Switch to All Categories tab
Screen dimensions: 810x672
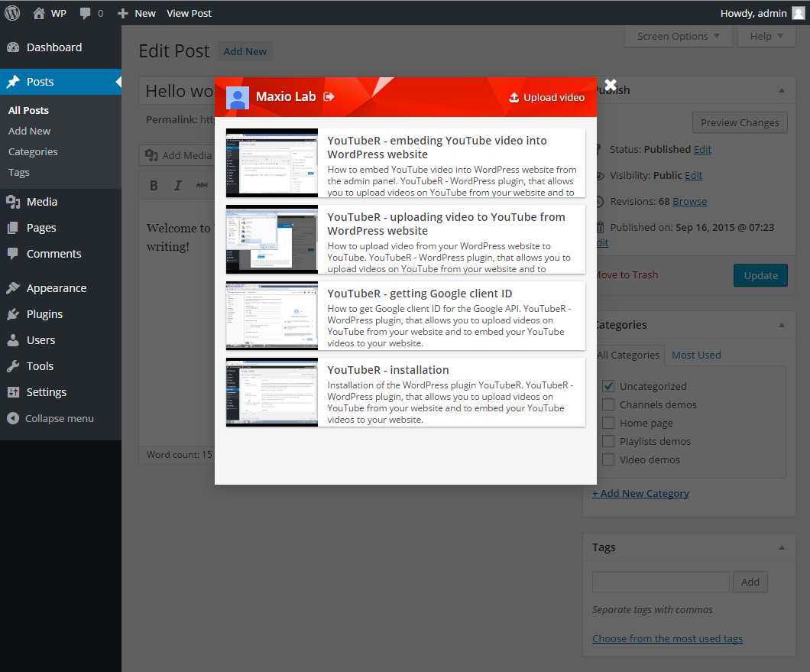[629, 355]
